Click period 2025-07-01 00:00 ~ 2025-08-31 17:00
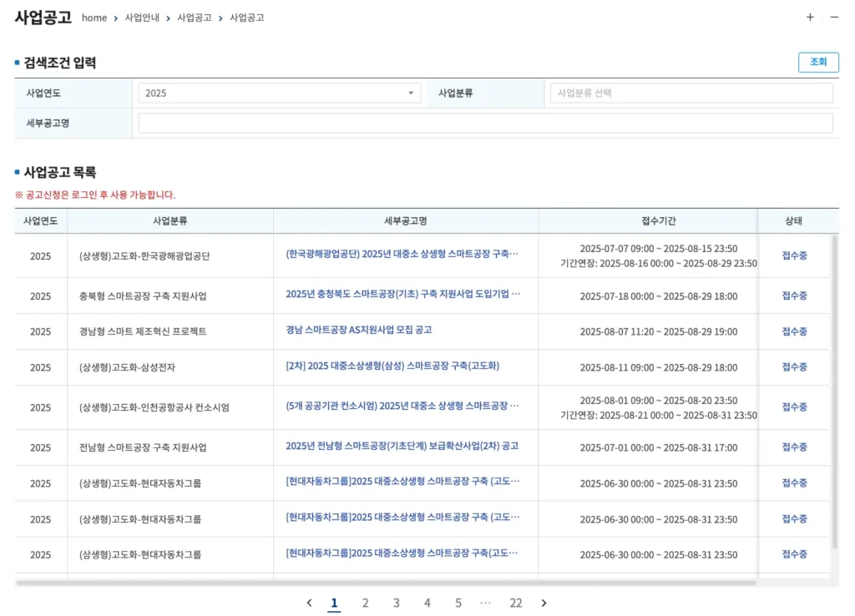 pos(659,448)
